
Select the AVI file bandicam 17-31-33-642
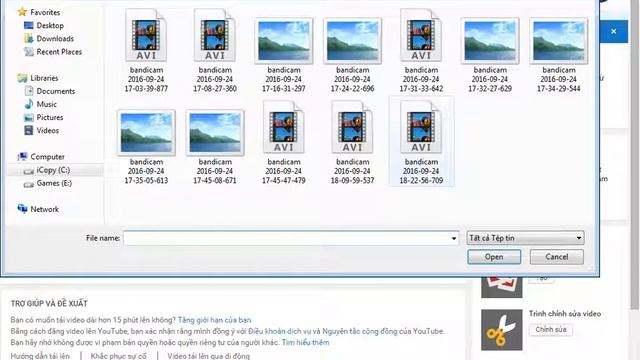421,51
